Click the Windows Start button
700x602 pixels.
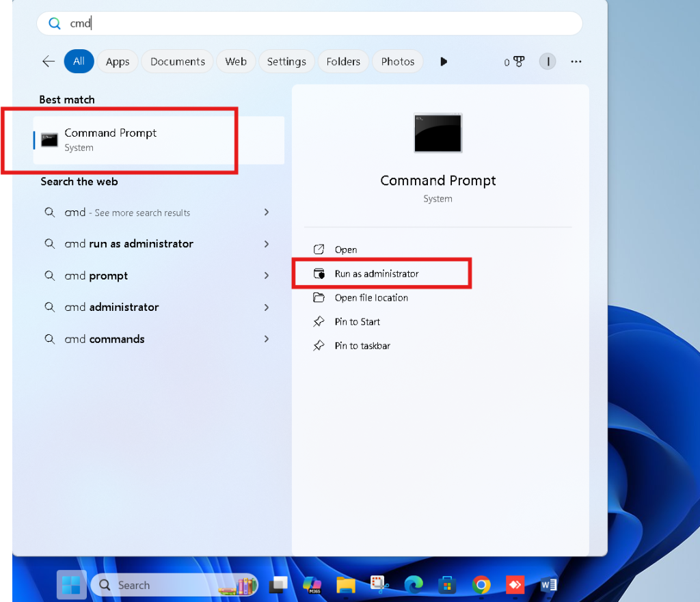pyautogui.click(x=71, y=584)
